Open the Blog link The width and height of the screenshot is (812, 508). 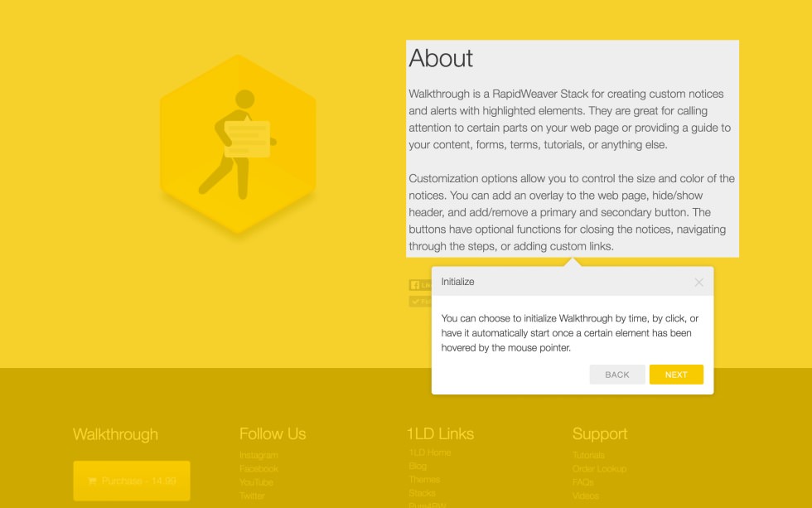tap(418, 466)
